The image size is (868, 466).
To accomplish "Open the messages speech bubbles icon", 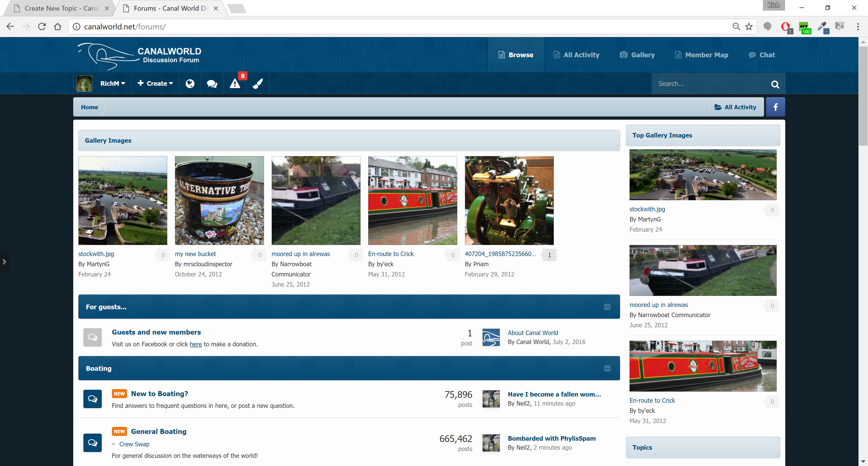I will [x=212, y=84].
